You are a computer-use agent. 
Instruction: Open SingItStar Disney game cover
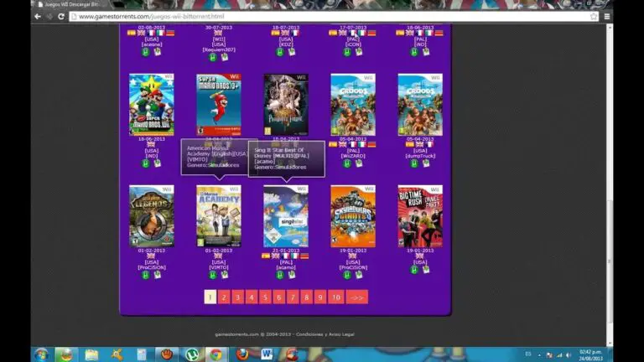286,216
